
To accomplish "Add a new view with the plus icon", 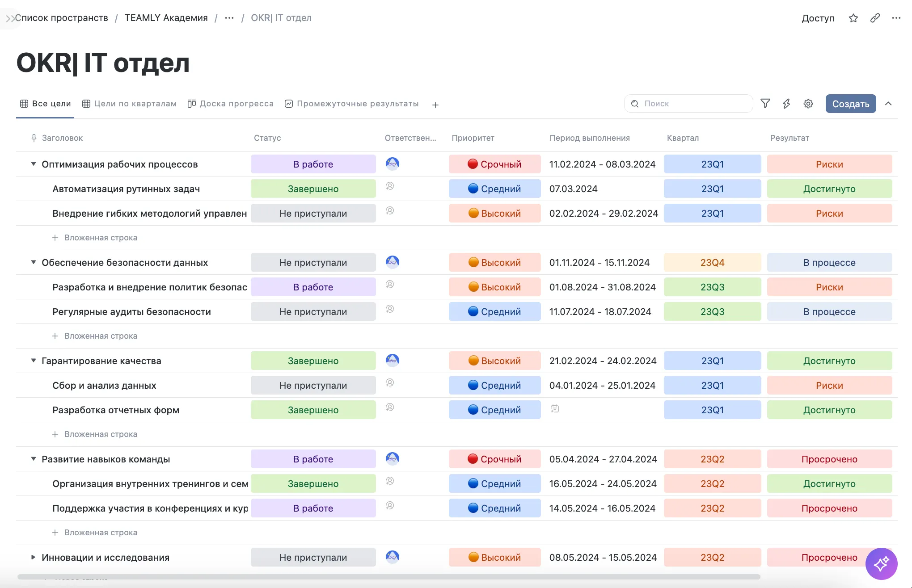I will (435, 105).
